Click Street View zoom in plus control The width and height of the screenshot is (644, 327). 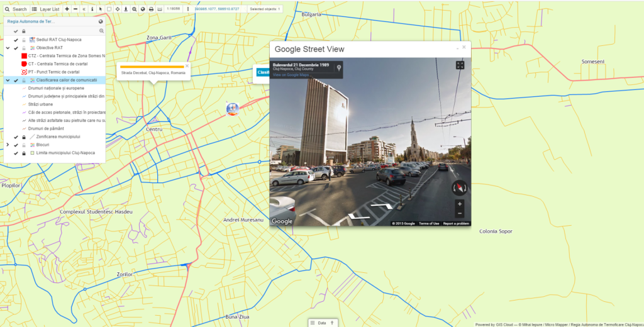click(x=460, y=204)
